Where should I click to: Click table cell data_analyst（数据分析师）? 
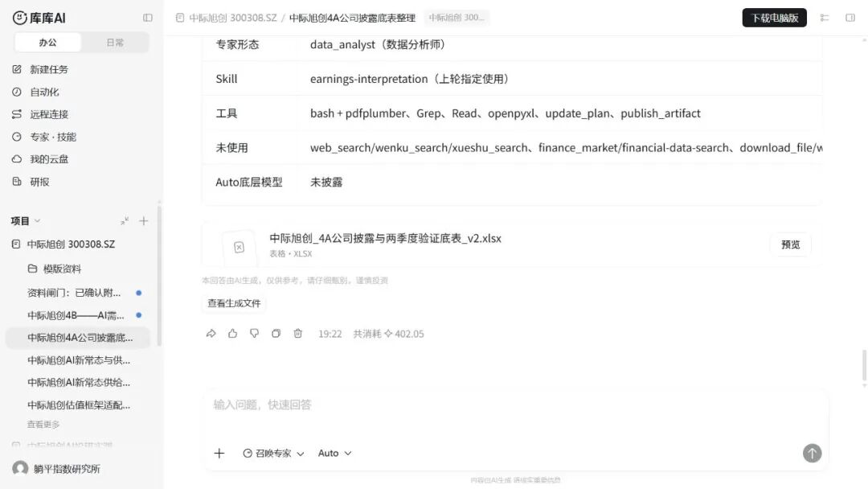(x=378, y=44)
